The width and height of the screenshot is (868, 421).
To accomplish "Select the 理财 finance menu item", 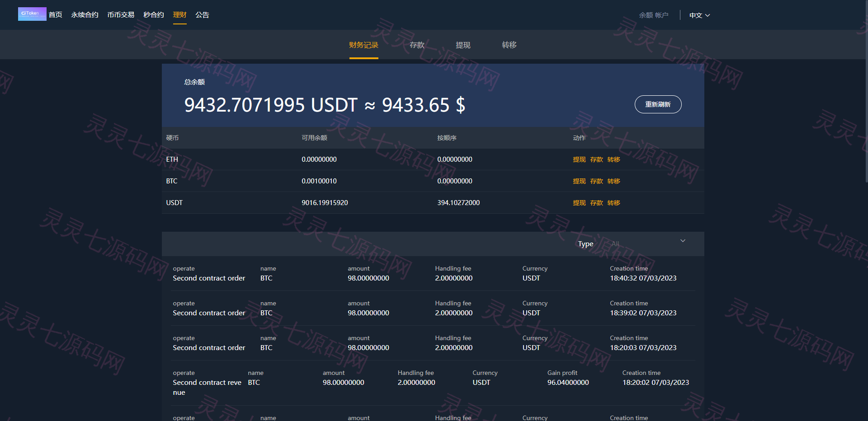I will click(x=180, y=15).
